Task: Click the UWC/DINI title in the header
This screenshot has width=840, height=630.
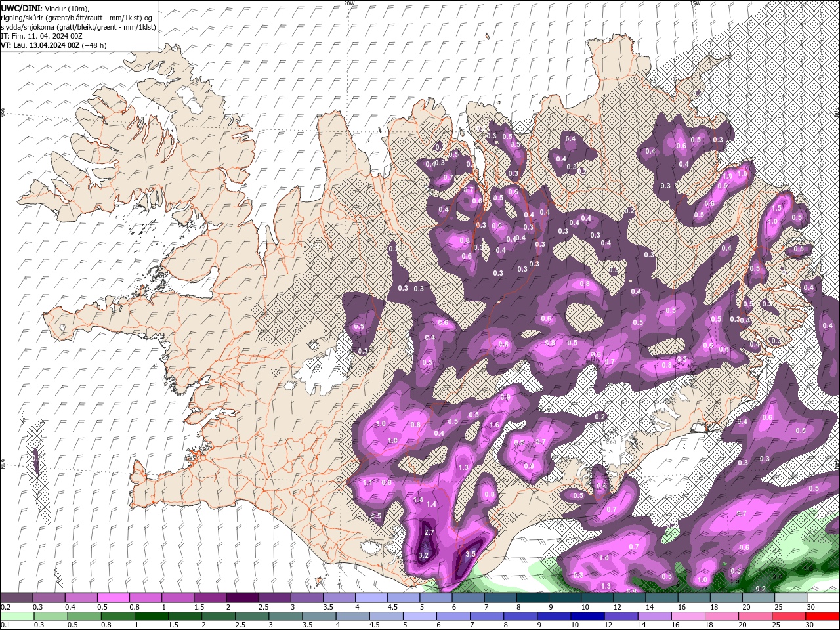Action: (20, 8)
